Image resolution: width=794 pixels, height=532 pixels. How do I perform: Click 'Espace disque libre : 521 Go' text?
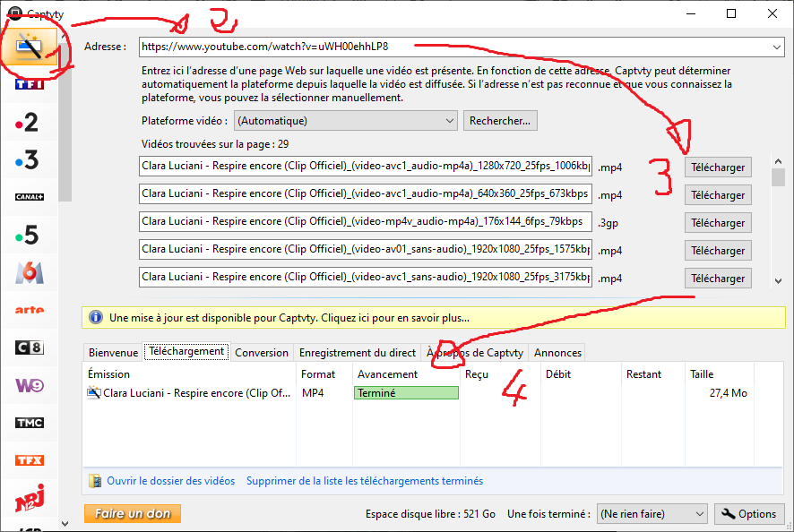coord(430,514)
